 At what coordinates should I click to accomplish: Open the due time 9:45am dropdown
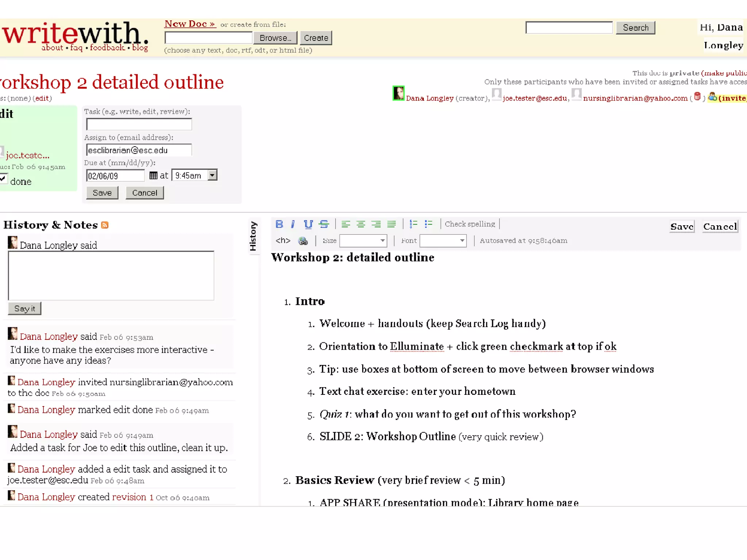[212, 175]
